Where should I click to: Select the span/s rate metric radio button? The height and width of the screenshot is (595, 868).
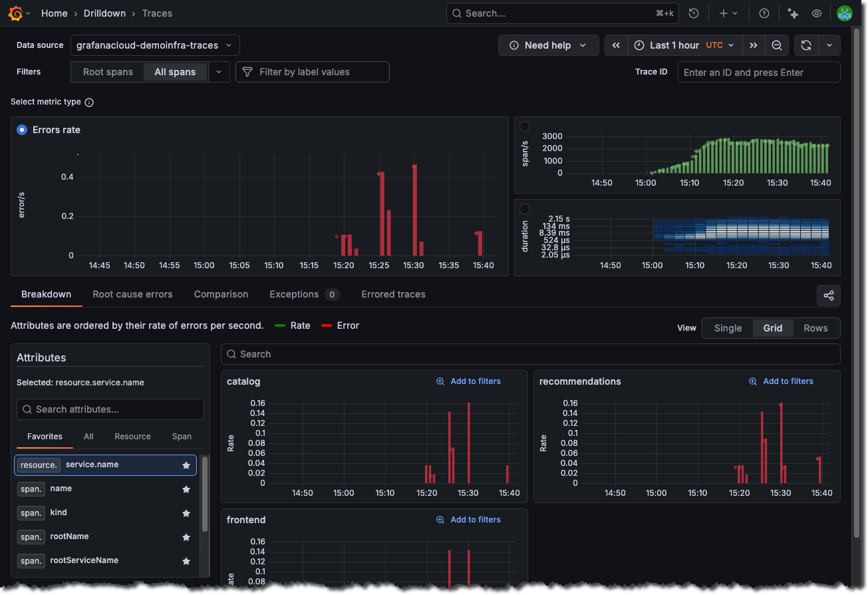pos(525,126)
